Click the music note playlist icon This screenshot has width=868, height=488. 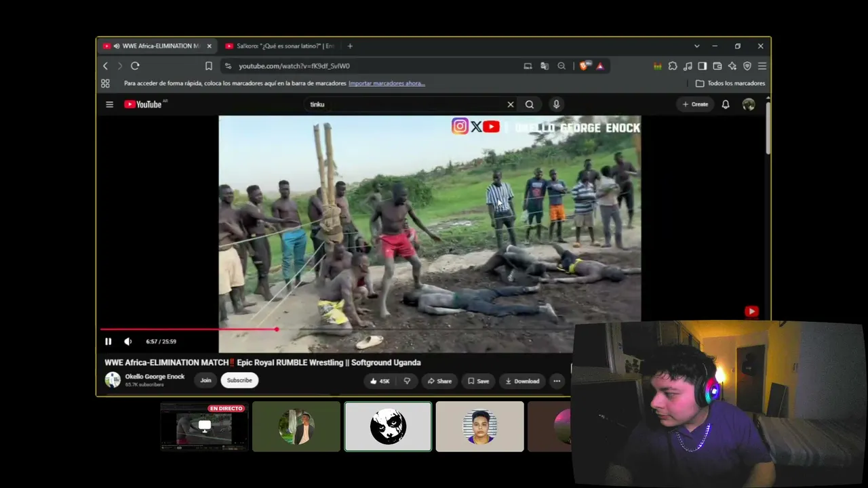[x=688, y=66]
